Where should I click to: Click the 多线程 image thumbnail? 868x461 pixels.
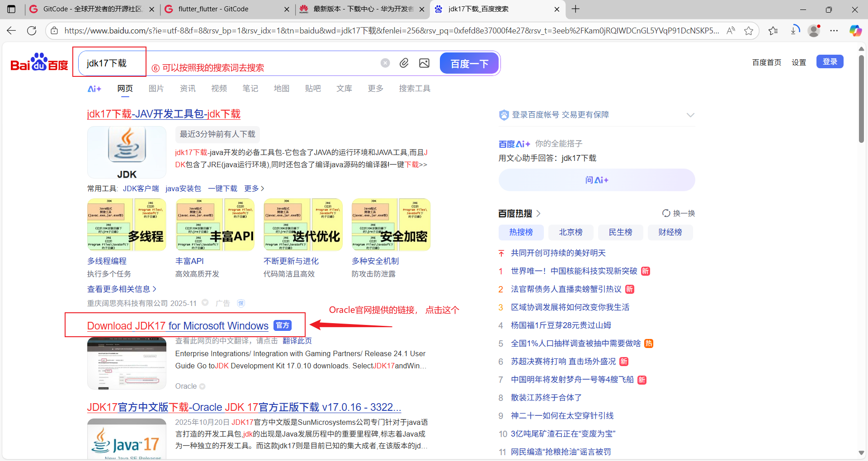[x=127, y=225]
